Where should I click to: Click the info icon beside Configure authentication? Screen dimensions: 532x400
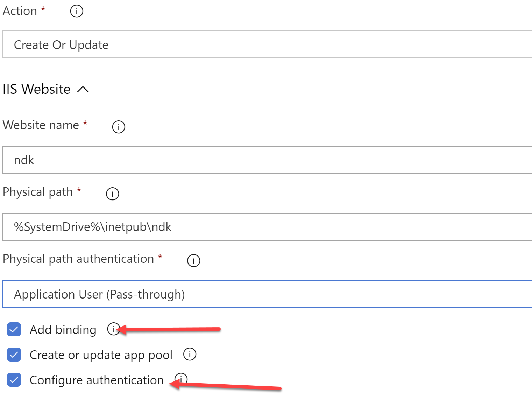tap(181, 379)
